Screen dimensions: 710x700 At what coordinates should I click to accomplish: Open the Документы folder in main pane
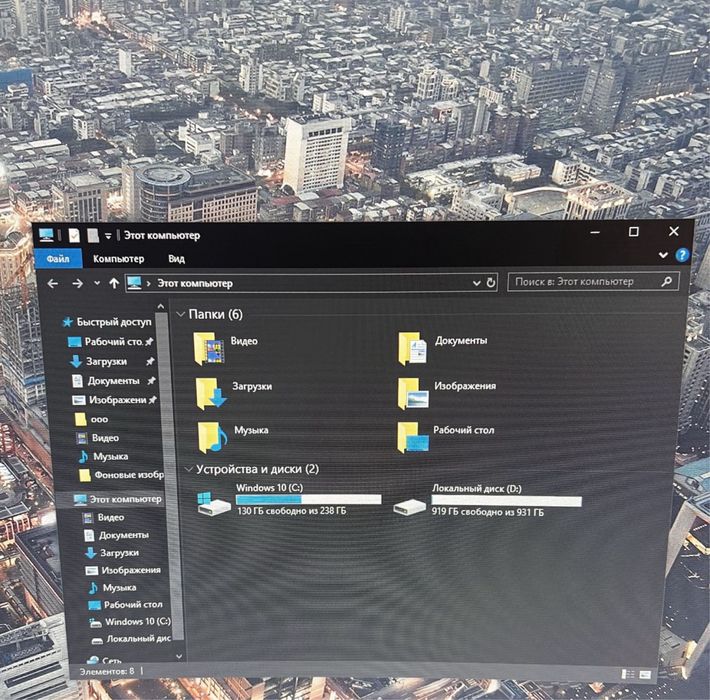click(412, 348)
